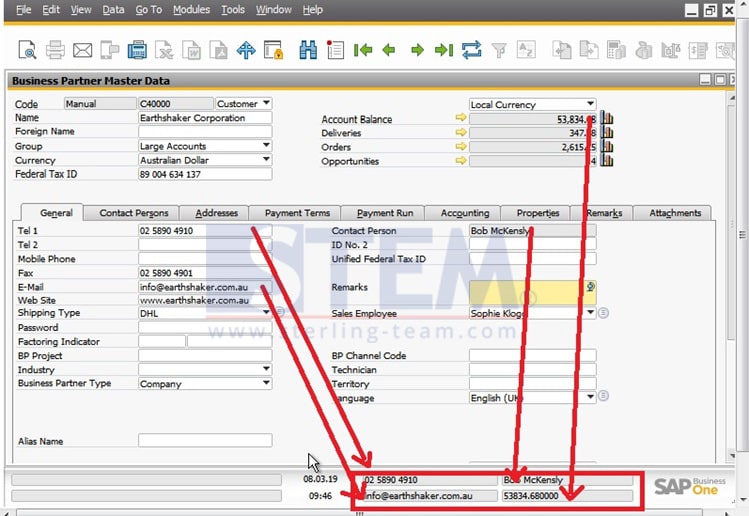Click the Gross Profit calculator icon

[616, 50]
